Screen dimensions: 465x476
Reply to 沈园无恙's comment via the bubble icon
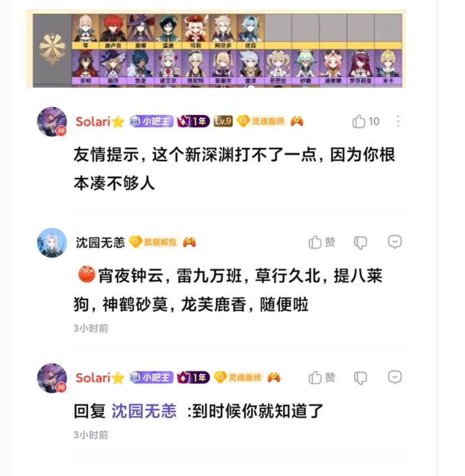[x=395, y=242]
